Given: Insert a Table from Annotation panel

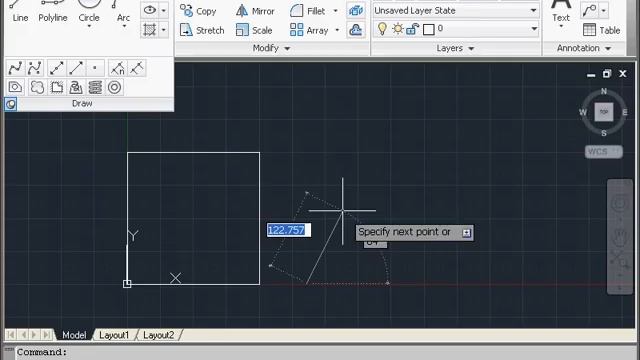Looking at the screenshot, I should pyautogui.click(x=602, y=30).
